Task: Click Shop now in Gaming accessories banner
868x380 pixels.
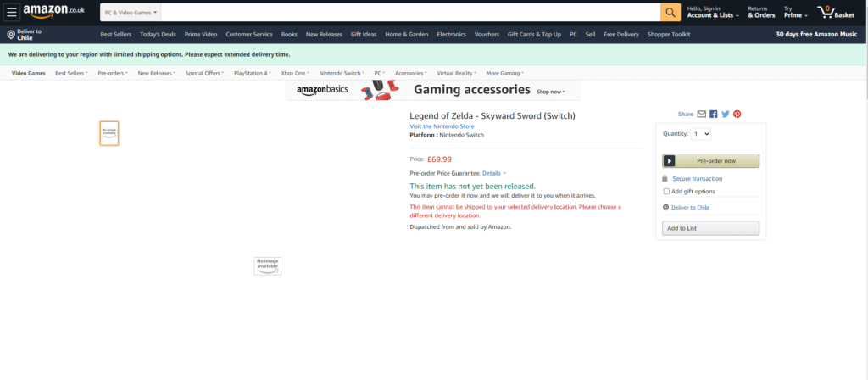Action: click(x=551, y=92)
